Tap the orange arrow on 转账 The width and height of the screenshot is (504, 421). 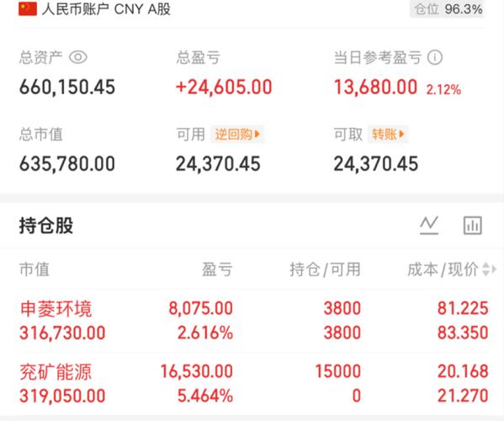[x=401, y=134]
